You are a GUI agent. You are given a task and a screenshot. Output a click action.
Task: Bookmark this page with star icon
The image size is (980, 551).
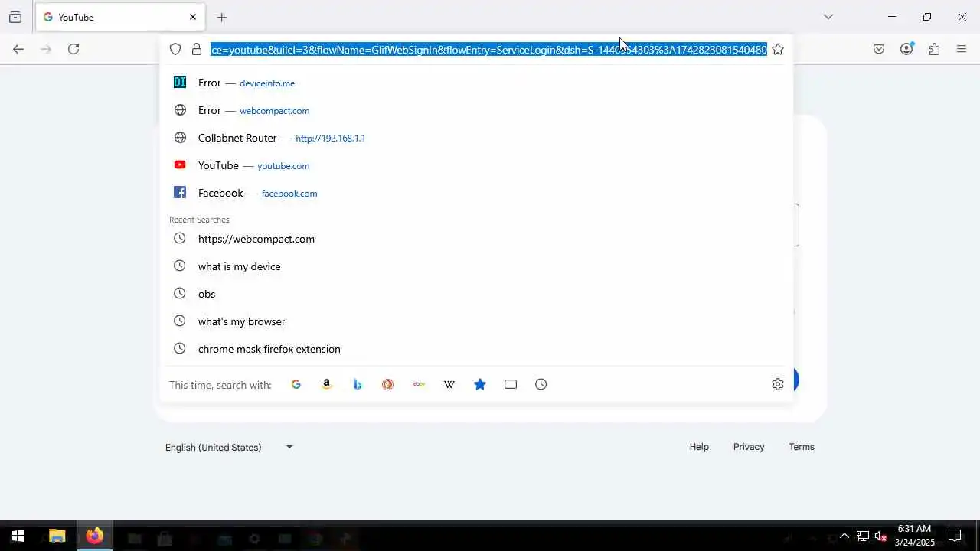pyautogui.click(x=778, y=49)
